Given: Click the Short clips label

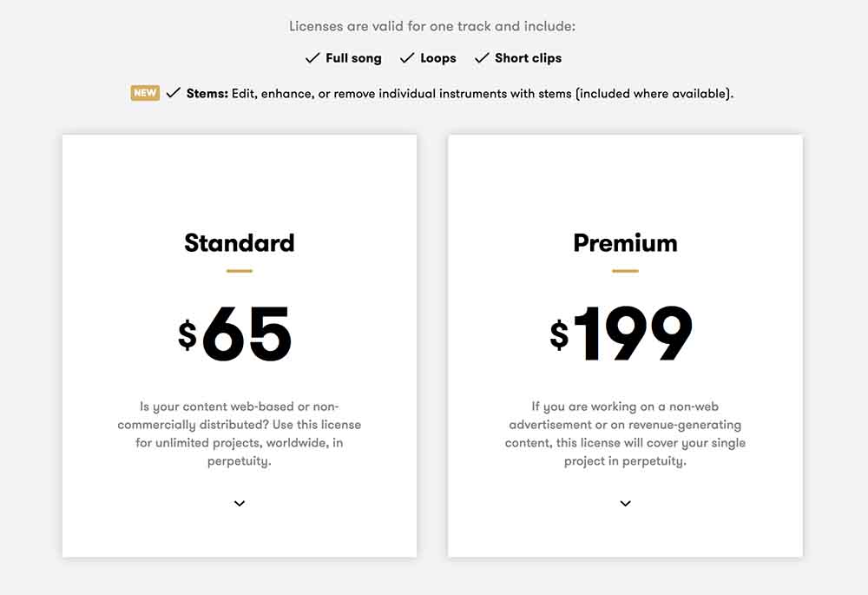Looking at the screenshot, I should tap(528, 58).
